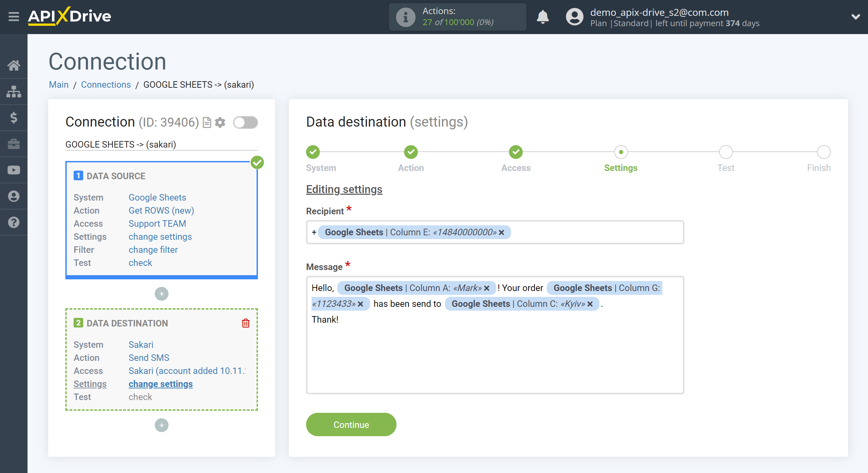Toggle the connection on/off switch
868x473 pixels.
click(x=245, y=122)
